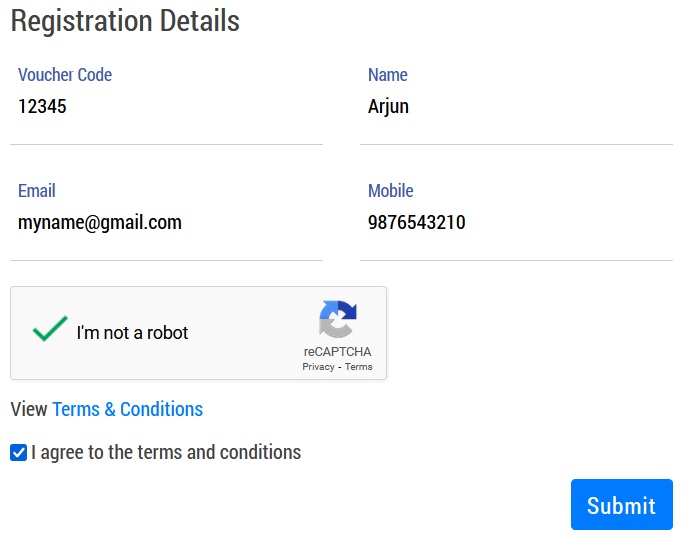Click the "reCAPTCHA" text under the logo
Screen dimensions: 690x533
[x=337, y=352]
